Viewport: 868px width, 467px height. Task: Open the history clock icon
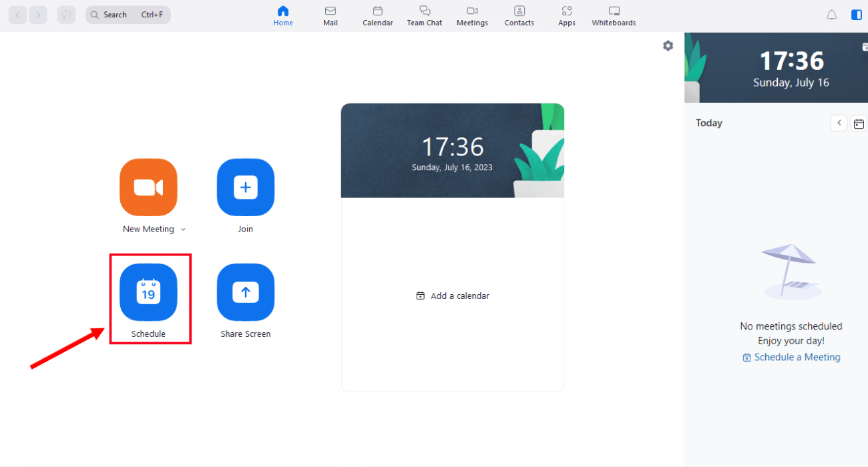pos(66,15)
